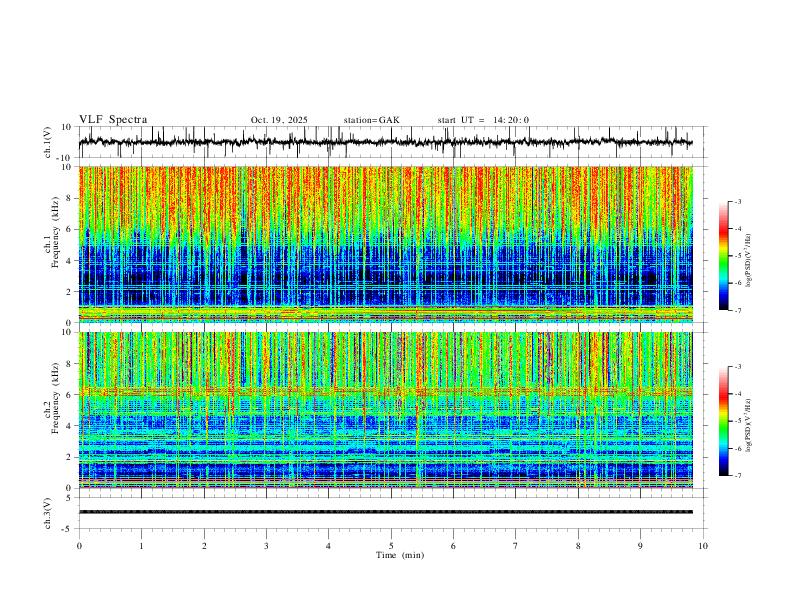The width and height of the screenshot is (792, 612).
Task: Click the "-7" value on ch.2 colorbar
Action: tap(738, 476)
